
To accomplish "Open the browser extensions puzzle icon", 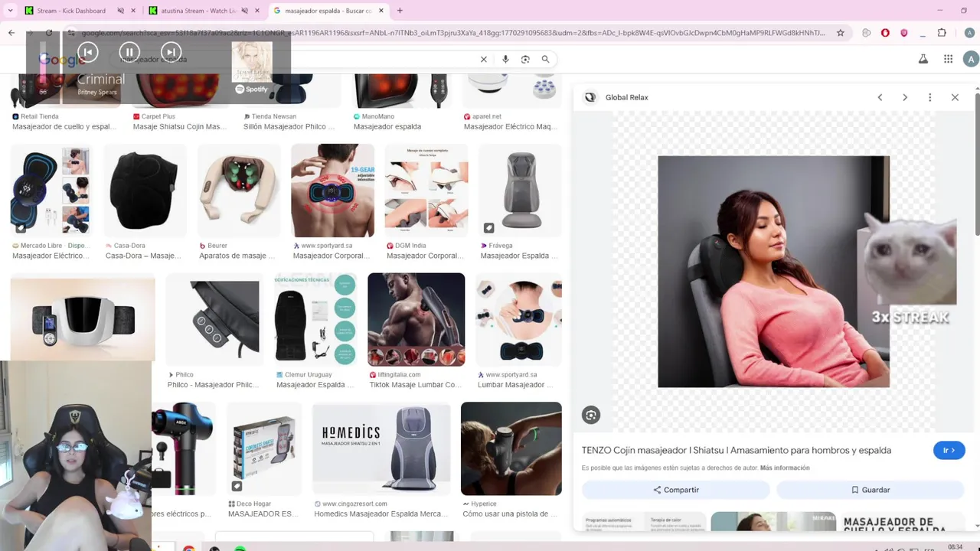I will click(x=942, y=33).
